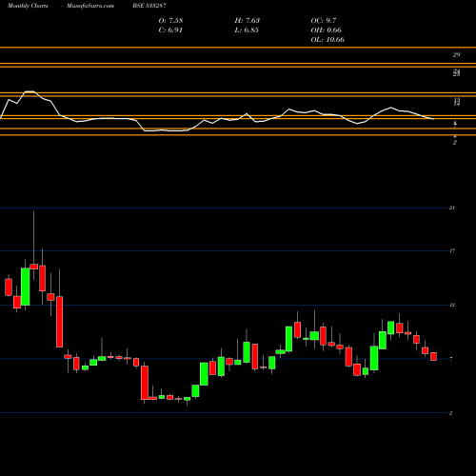Click the OH: 0.66 reading

327,30
